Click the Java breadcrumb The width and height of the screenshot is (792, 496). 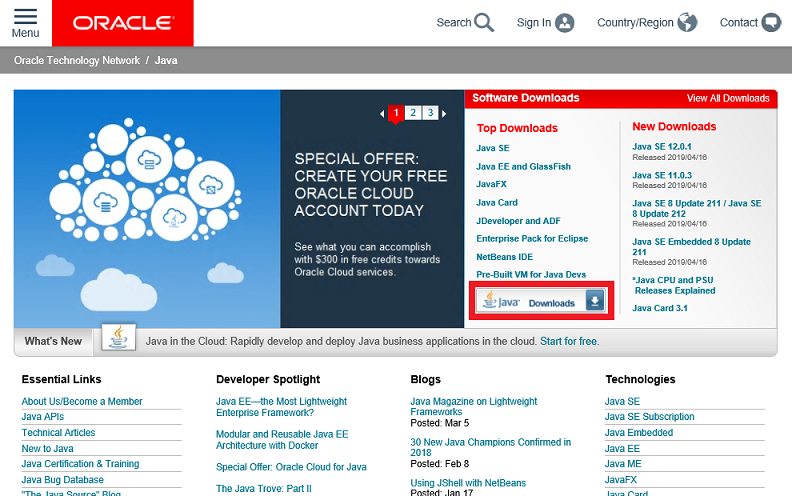coord(166,60)
